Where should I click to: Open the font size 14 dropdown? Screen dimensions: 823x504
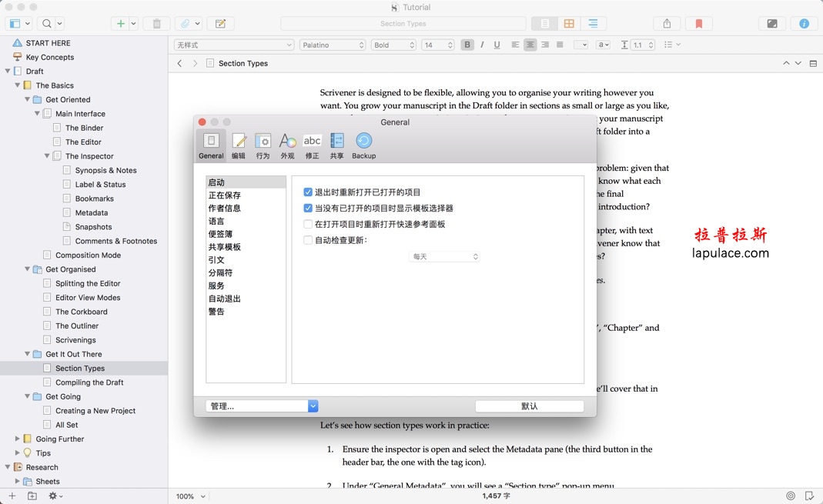[437, 45]
